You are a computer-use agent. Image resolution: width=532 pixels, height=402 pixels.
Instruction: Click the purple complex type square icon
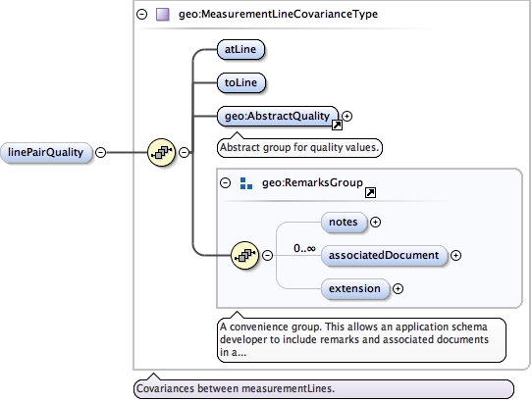(163, 15)
